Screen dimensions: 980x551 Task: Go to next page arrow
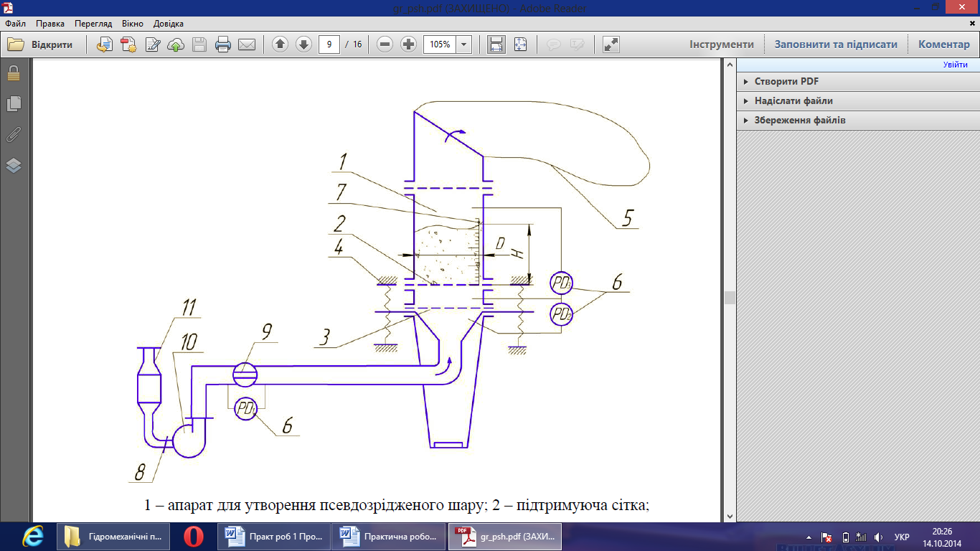click(x=303, y=44)
